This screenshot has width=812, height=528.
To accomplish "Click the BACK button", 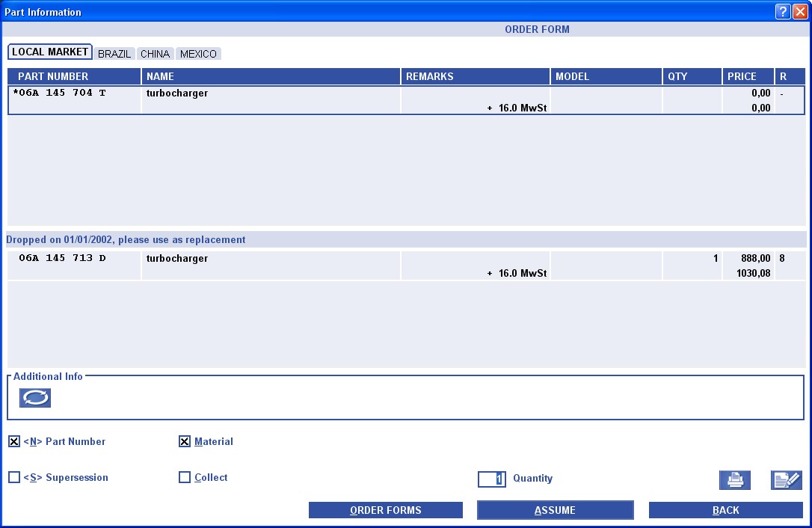I will click(725, 510).
